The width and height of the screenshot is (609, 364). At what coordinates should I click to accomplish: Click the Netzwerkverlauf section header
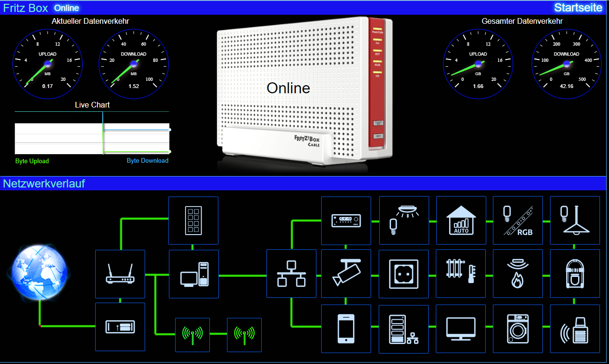click(x=44, y=183)
